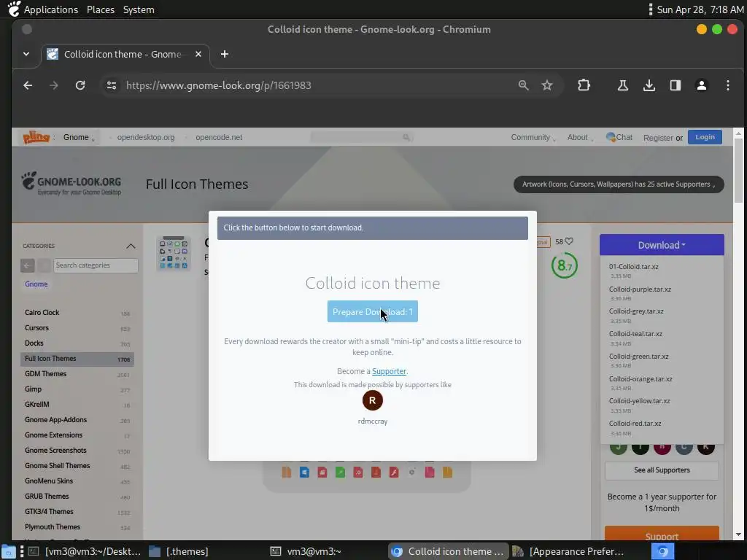
Task: Open the profile avatar icon
Action: pyautogui.click(x=701, y=85)
